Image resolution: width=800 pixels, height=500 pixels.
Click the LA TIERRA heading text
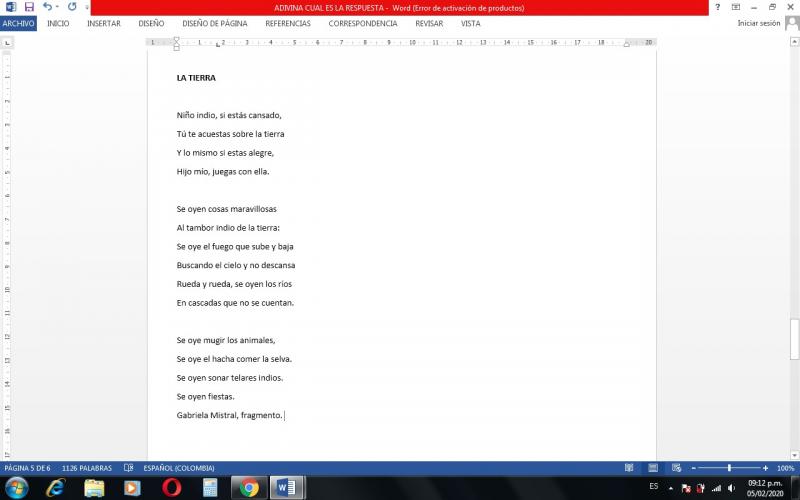(x=196, y=78)
